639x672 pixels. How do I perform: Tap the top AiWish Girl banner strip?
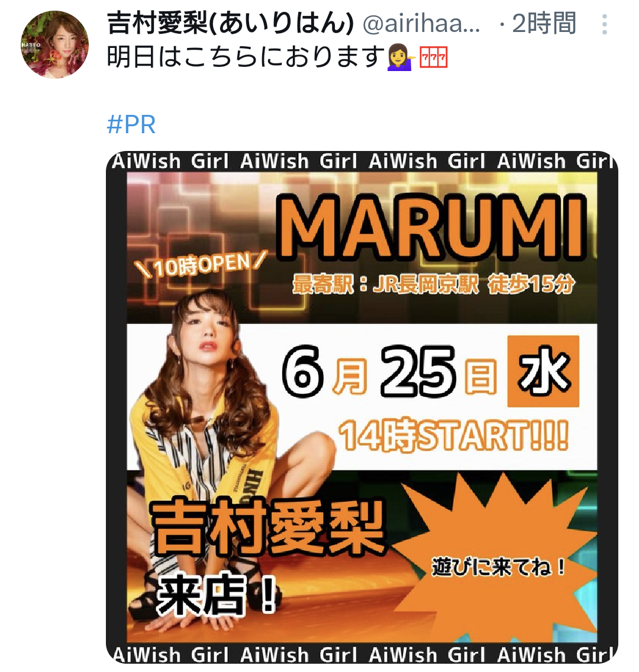point(362,162)
